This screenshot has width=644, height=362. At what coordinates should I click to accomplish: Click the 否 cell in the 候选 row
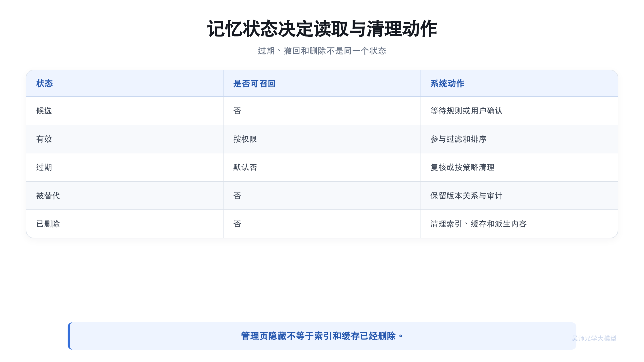(322, 111)
